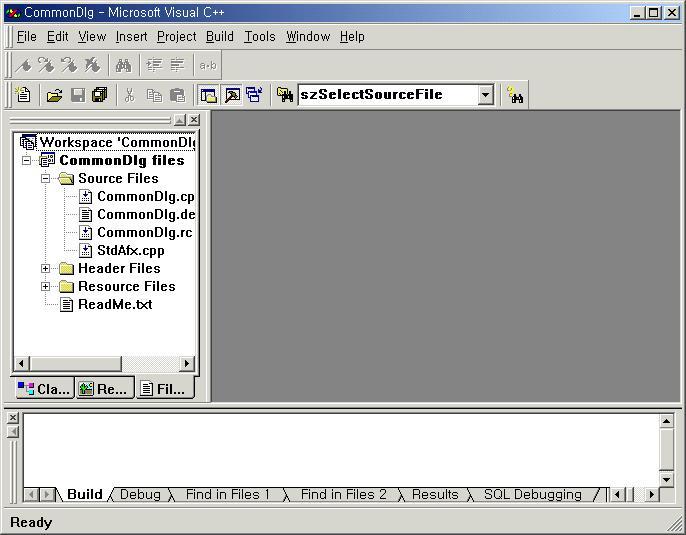Open the Find in Files 1 tab
The height and width of the screenshot is (535, 686).
coord(228,494)
